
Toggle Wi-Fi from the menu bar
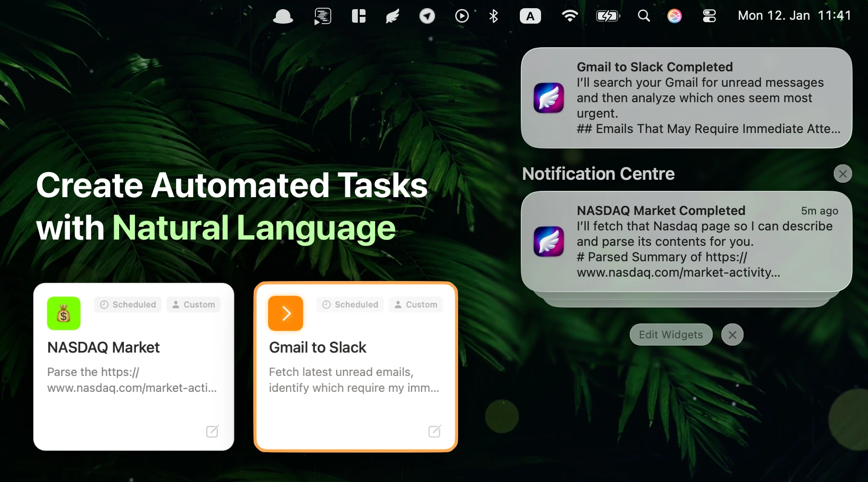[570, 16]
